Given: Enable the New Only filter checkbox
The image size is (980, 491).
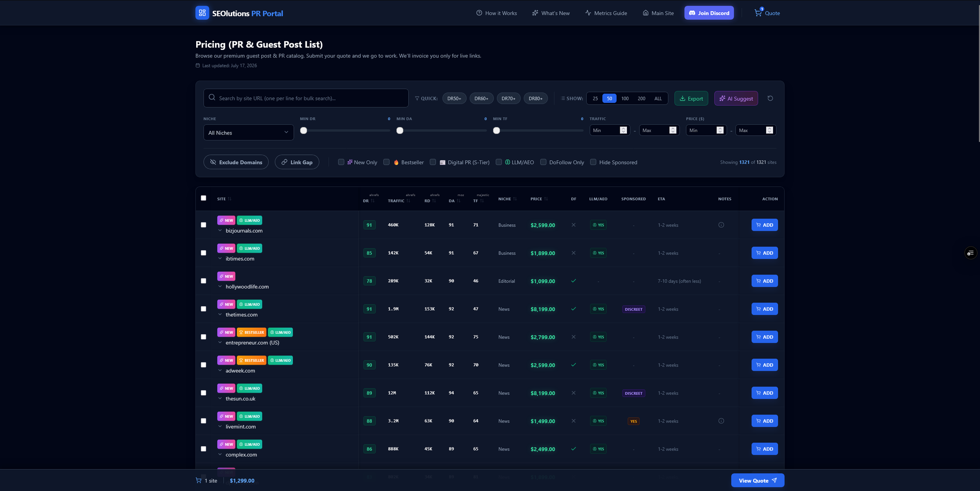Looking at the screenshot, I should (341, 162).
